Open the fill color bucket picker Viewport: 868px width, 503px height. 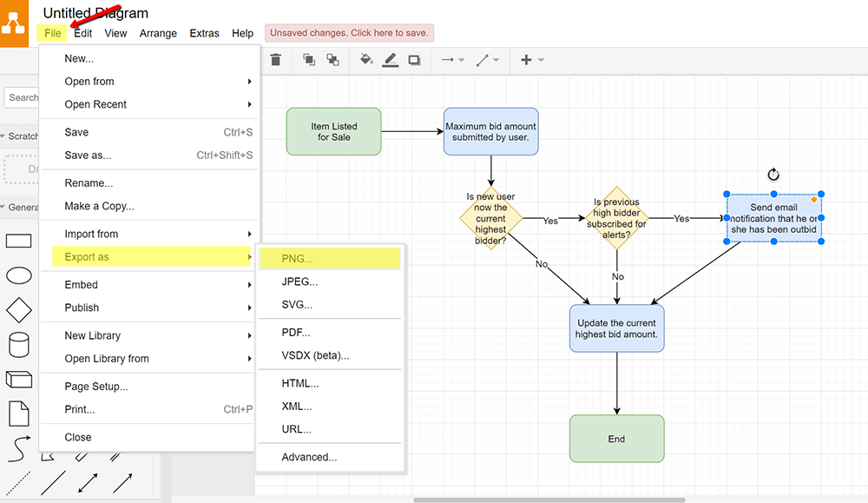point(366,60)
